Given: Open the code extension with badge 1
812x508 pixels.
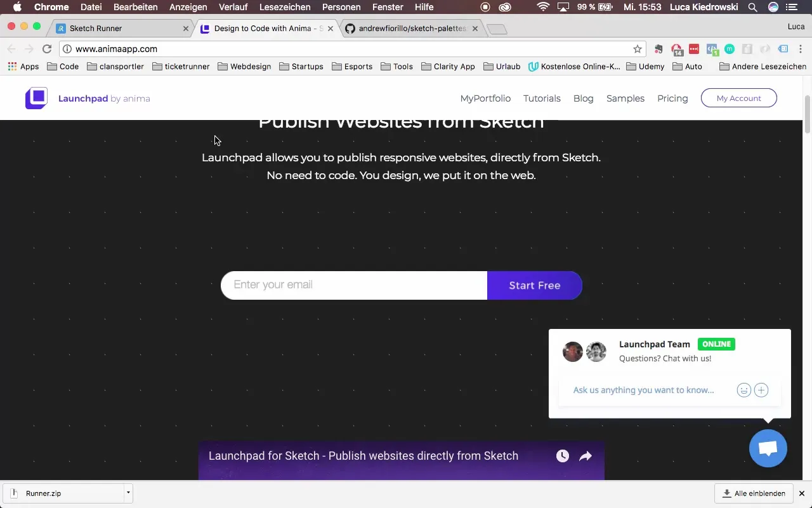Looking at the screenshot, I should (712, 50).
